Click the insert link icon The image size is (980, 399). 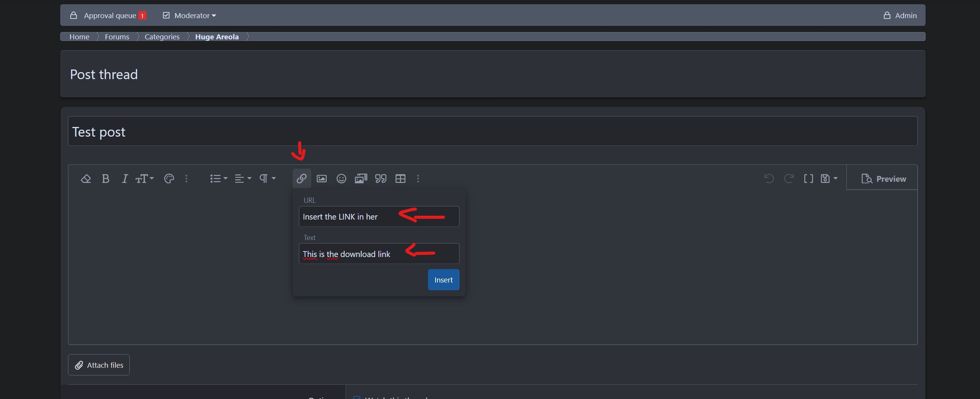302,179
